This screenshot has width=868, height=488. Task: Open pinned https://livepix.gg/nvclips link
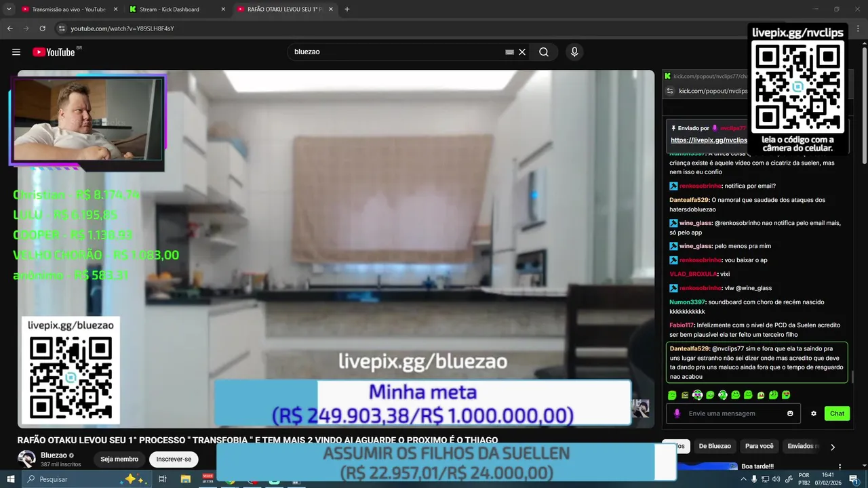709,140
